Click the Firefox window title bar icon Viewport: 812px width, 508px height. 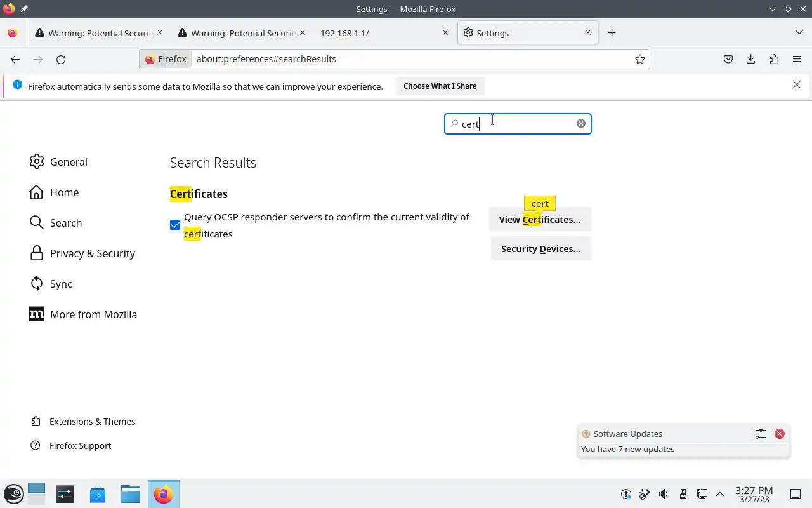8,9
